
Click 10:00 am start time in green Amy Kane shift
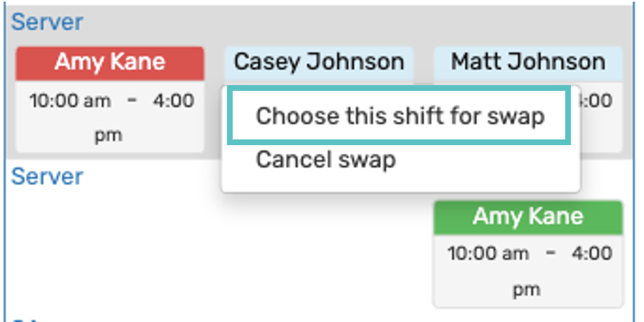pos(488,253)
